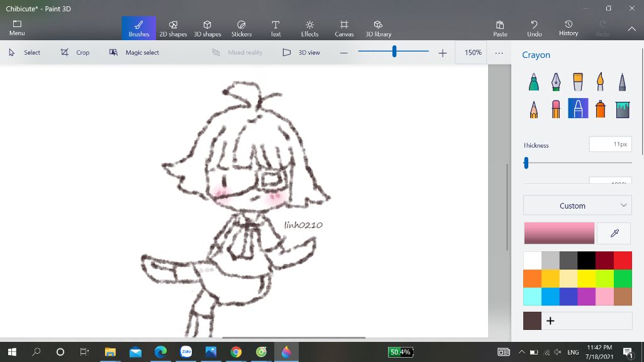Screen dimensions: 644x362
Task: Open the eyedropper color picker
Action: point(614,234)
